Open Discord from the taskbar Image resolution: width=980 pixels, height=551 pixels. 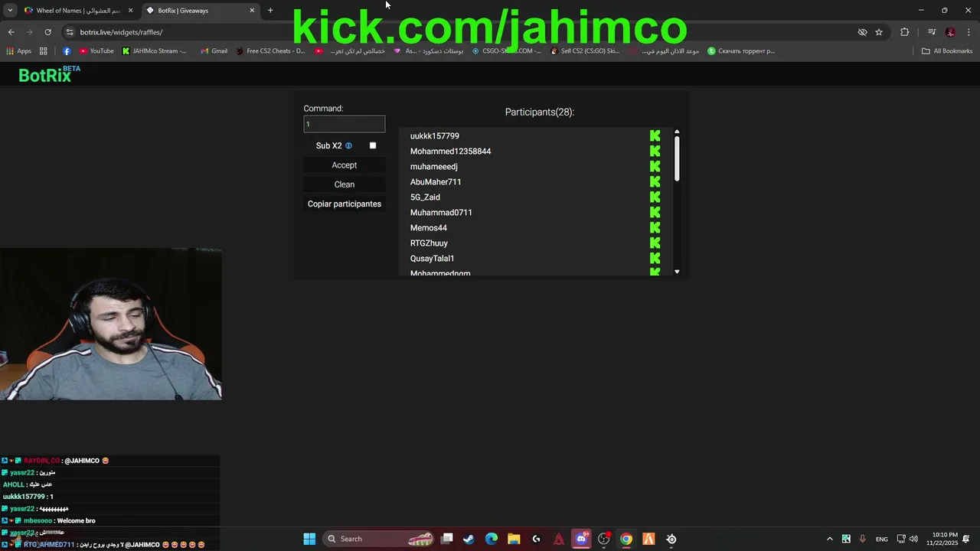coord(581,539)
